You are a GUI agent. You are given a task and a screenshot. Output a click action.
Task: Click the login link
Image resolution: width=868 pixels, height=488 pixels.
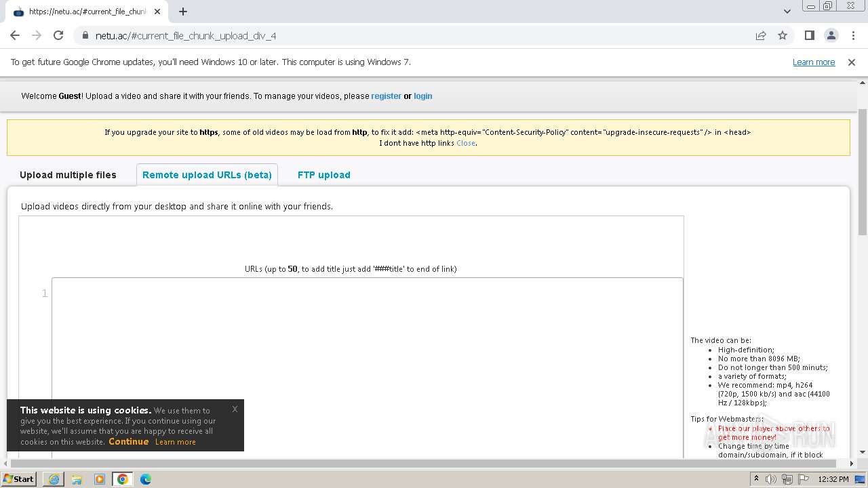click(423, 96)
